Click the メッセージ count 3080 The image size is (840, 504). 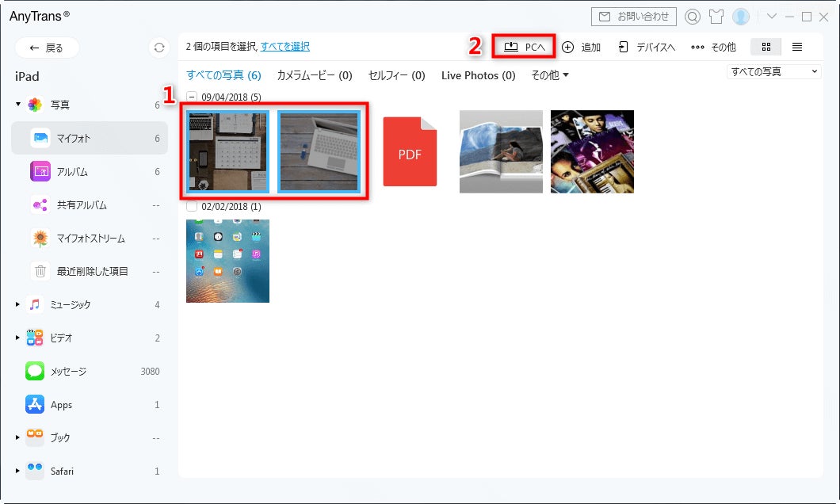tap(150, 371)
